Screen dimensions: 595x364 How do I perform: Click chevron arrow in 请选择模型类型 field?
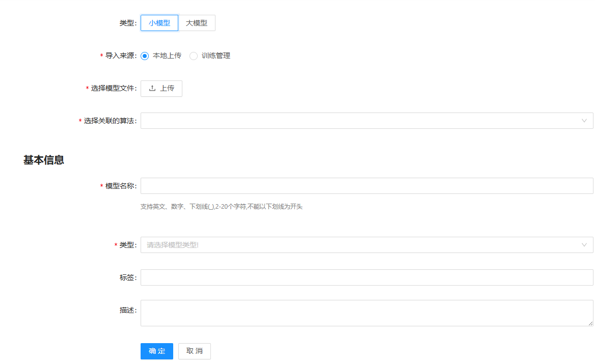[x=584, y=245]
